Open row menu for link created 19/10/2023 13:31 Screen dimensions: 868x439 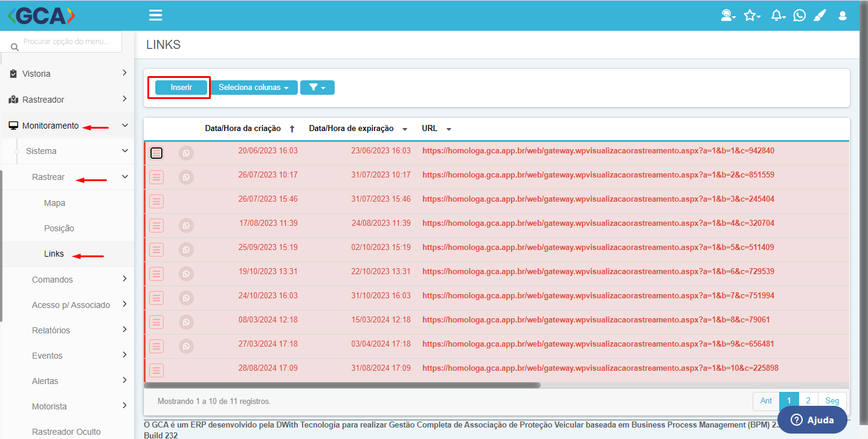coord(156,274)
